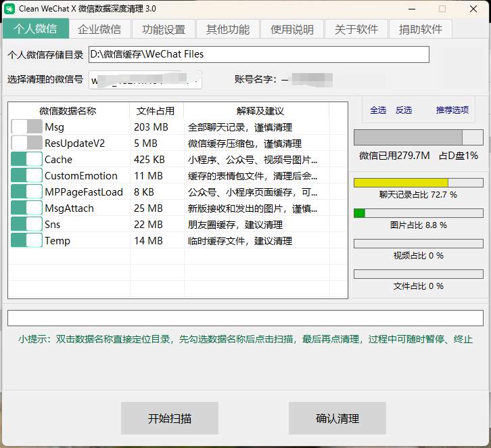
Task: Turn off the MsgAttach toggle
Action: click(26, 208)
